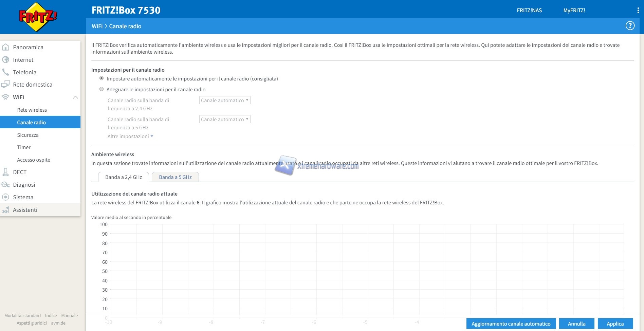Select automatic radio channel settings option
The height and width of the screenshot is (331, 644).
tap(102, 78)
